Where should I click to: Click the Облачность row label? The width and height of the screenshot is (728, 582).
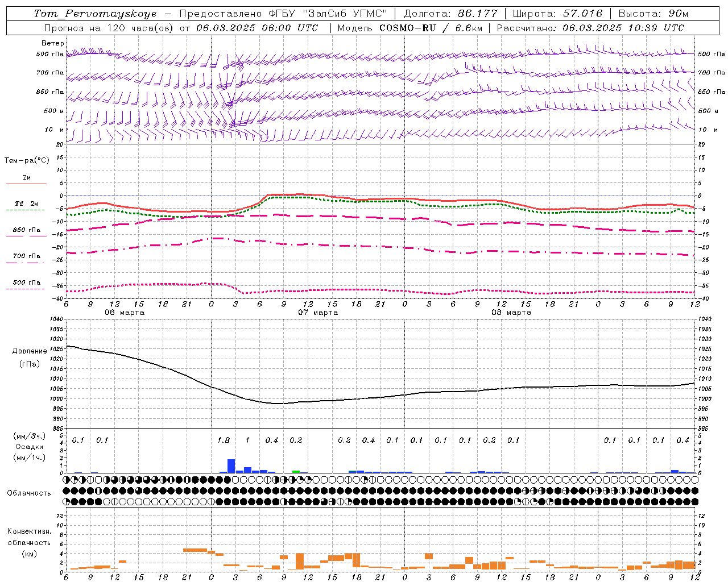coord(29,493)
